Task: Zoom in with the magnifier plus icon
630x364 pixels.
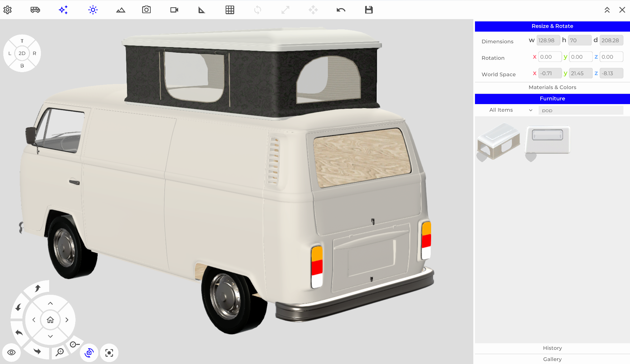Action: (x=60, y=352)
